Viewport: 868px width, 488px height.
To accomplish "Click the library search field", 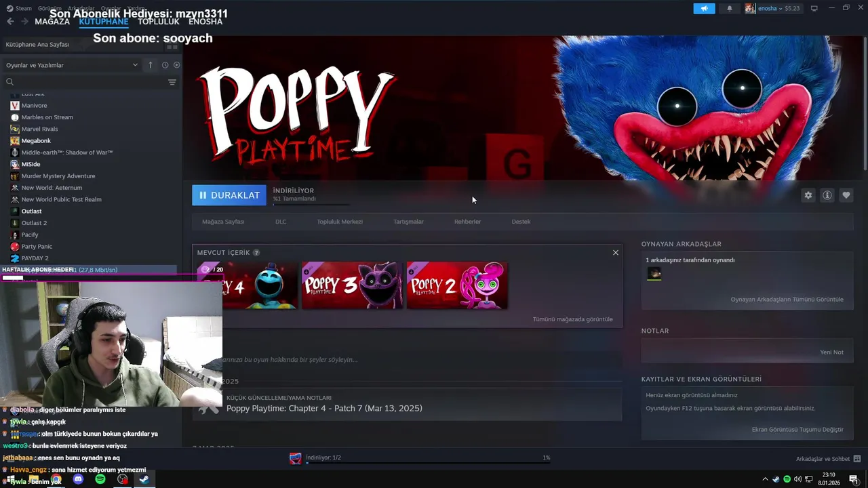I will coord(85,82).
